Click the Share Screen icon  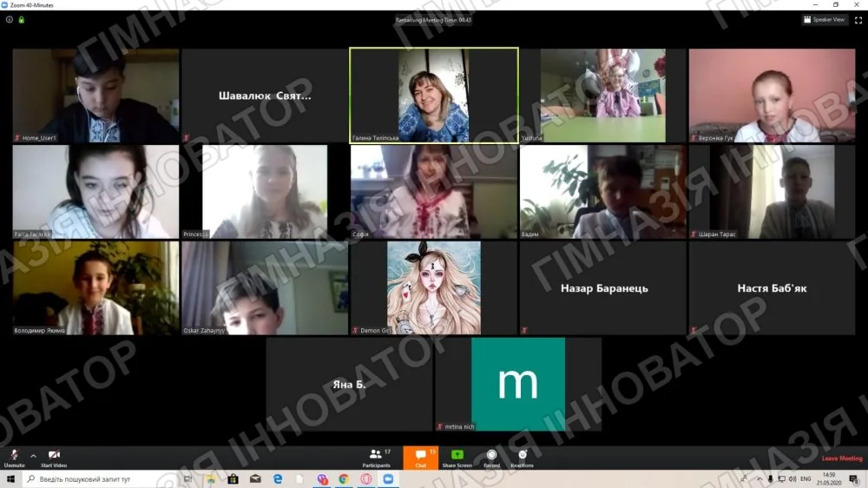coord(457,458)
